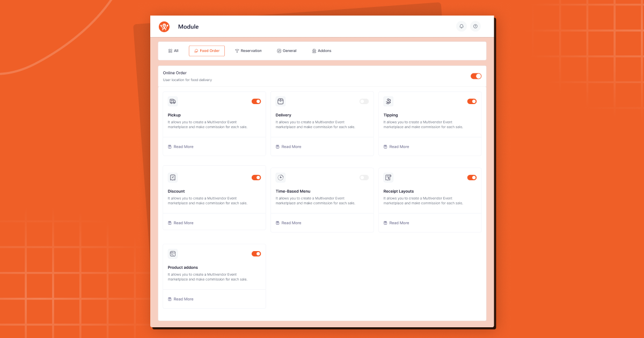Open Read More link for Discount
The height and width of the screenshot is (338, 644).
pyautogui.click(x=184, y=223)
